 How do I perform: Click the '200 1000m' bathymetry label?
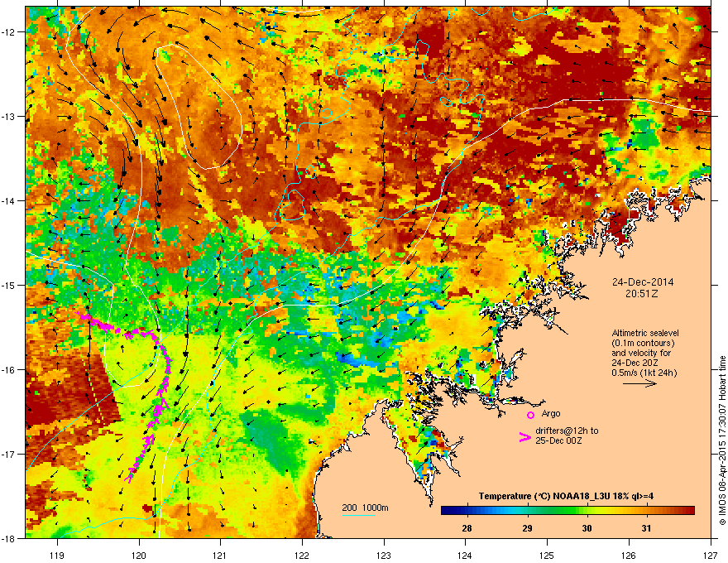pyautogui.click(x=365, y=508)
